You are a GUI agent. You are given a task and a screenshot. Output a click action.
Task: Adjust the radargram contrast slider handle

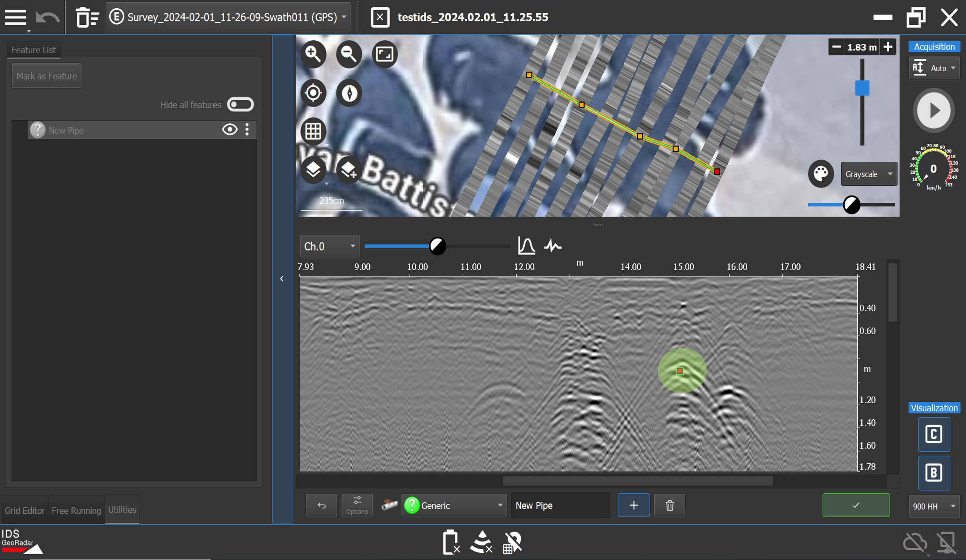[x=437, y=246]
